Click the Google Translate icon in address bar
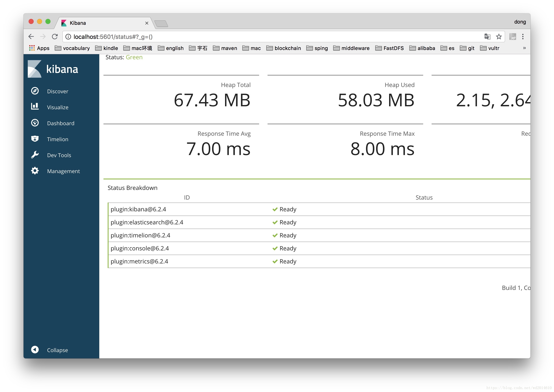This screenshot has height=392, width=554. 487,37
